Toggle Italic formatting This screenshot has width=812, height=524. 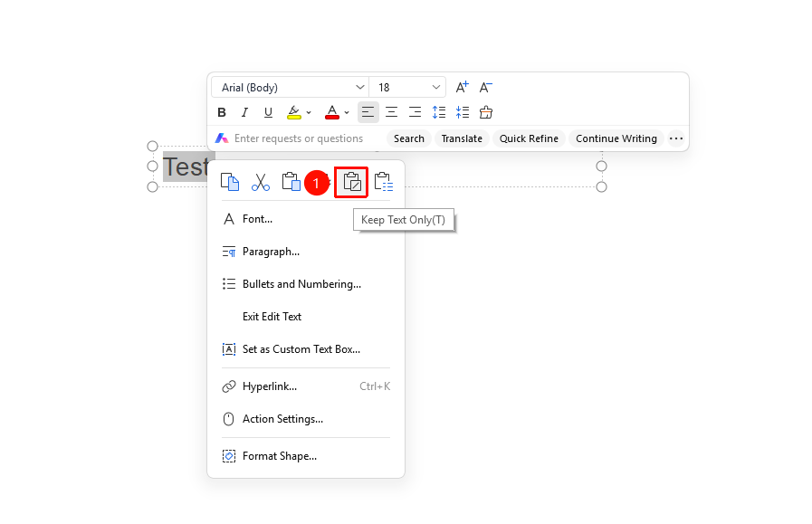(x=244, y=112)
